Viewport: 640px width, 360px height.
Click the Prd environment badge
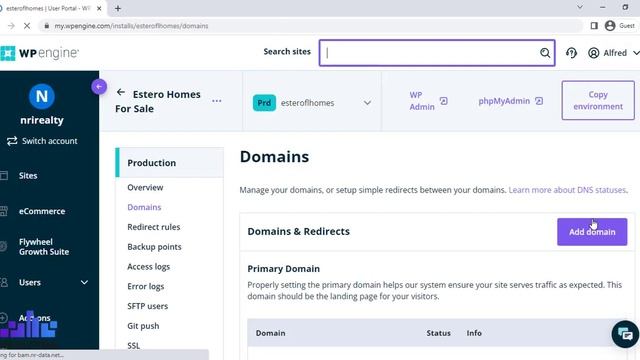point(264,103)
